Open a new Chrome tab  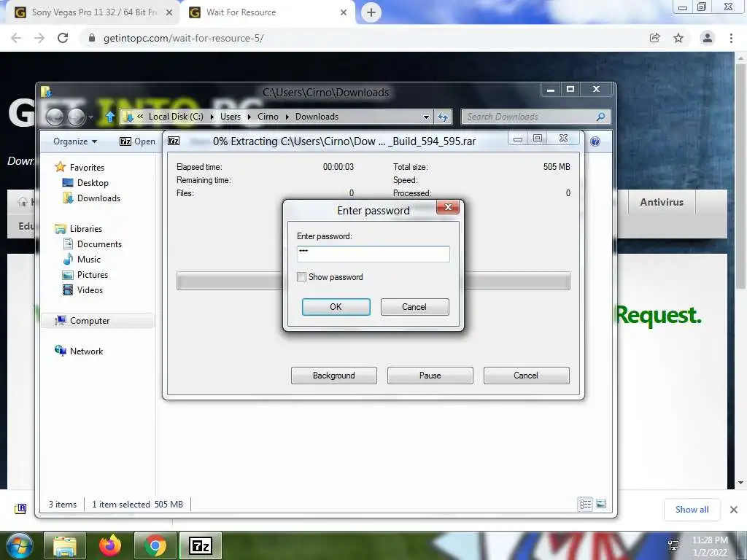coord(371,12)
